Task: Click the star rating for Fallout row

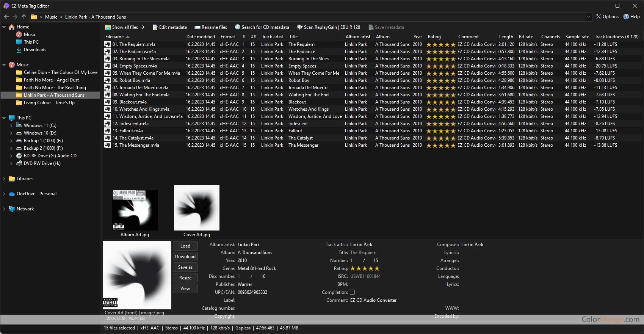Action: click(441, 131)
